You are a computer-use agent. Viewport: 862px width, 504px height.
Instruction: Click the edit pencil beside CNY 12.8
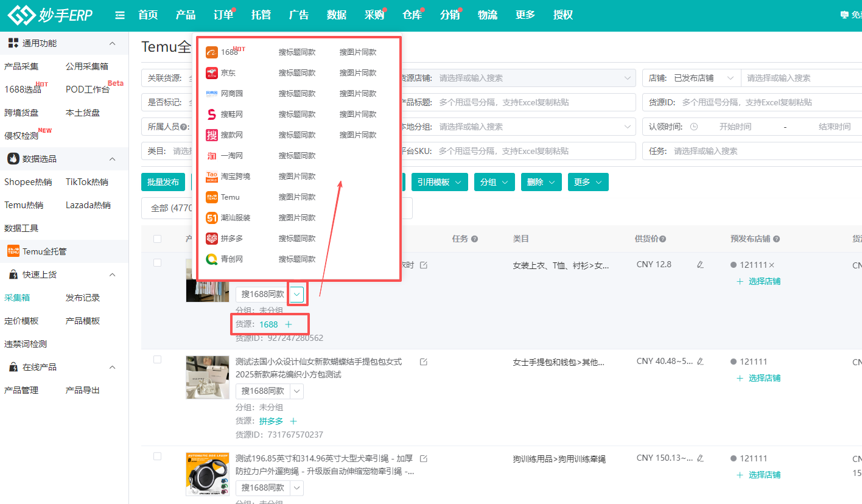pyautogui.click(x=700, y=265)
